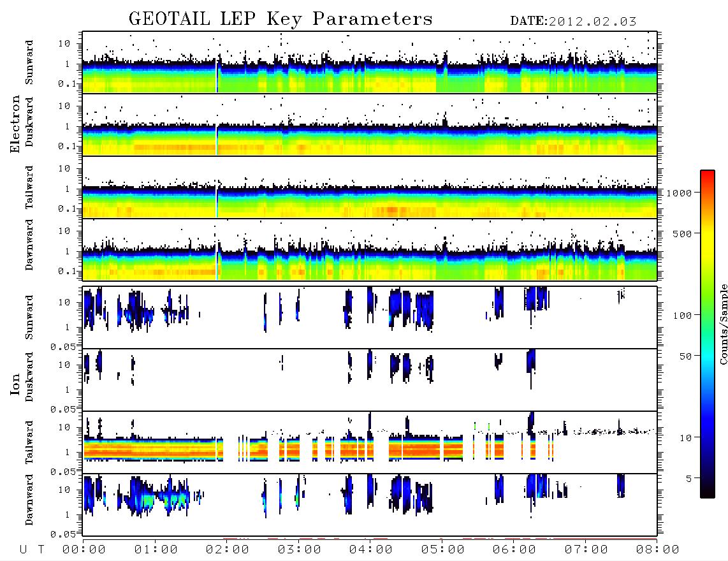Click the Electron "Duskward" panel label

29,122
